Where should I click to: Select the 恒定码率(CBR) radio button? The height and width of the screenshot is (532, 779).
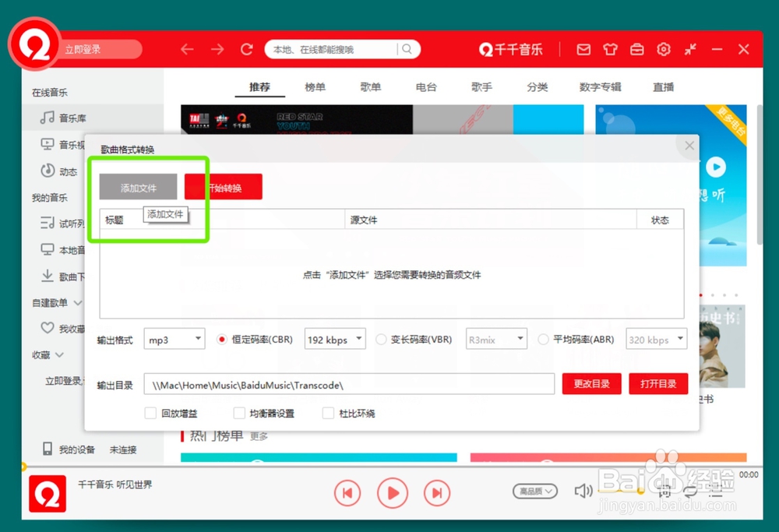(x=221, y=340)
